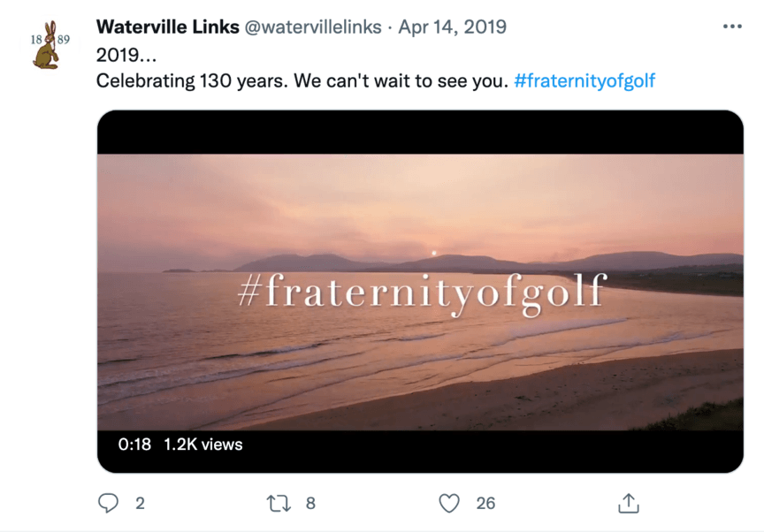
Task: Click the 0:18 video duration label
Action: (x=134, y=445)
